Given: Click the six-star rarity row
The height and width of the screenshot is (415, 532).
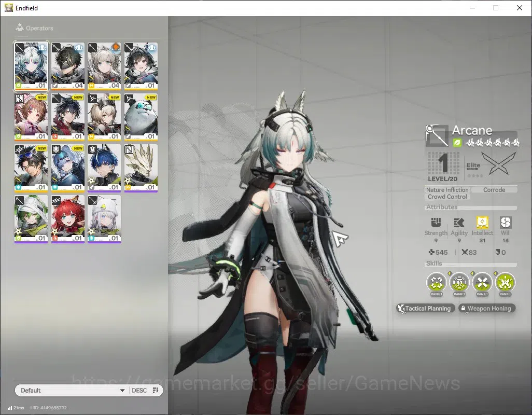Looking at the screenshot, I should pos(492,143).
